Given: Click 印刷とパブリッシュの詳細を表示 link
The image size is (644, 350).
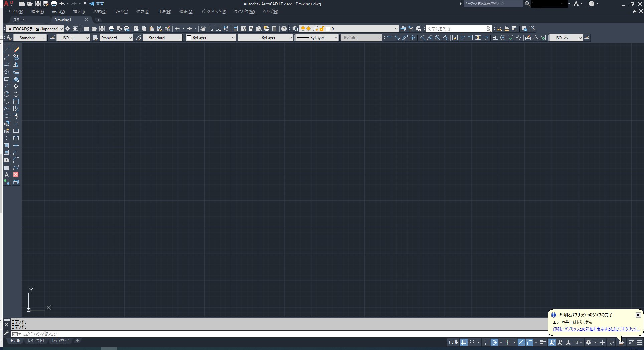Looking at the screenshot, I should tap(596, 329).
